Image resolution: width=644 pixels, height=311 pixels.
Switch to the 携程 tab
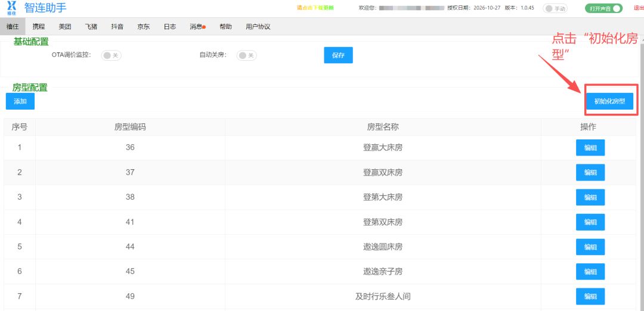click(39, 27)
